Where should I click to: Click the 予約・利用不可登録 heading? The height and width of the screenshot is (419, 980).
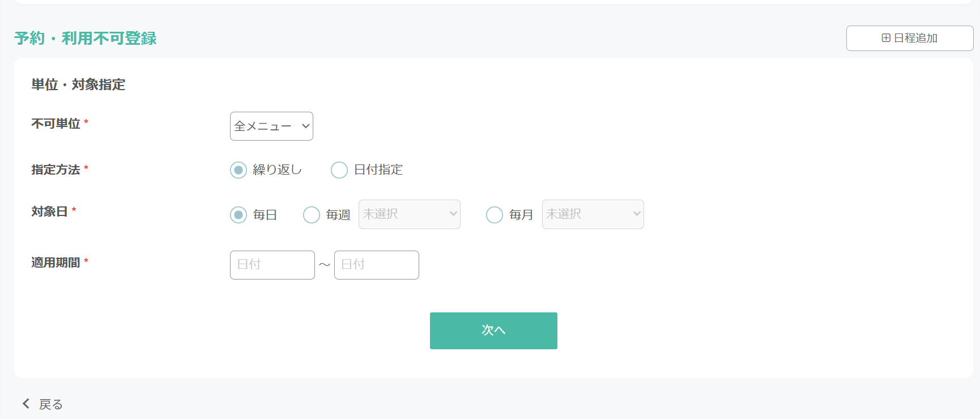point(86,38)
